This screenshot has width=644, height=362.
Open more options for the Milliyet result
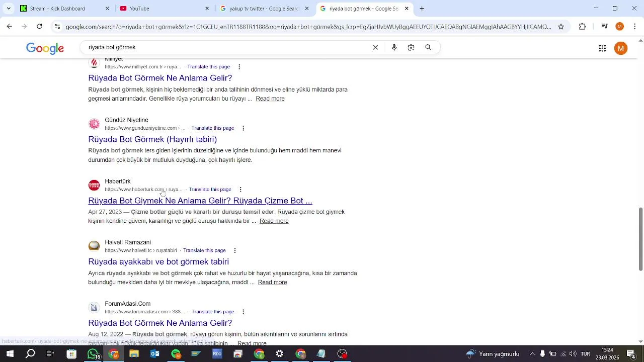[239, 67]
